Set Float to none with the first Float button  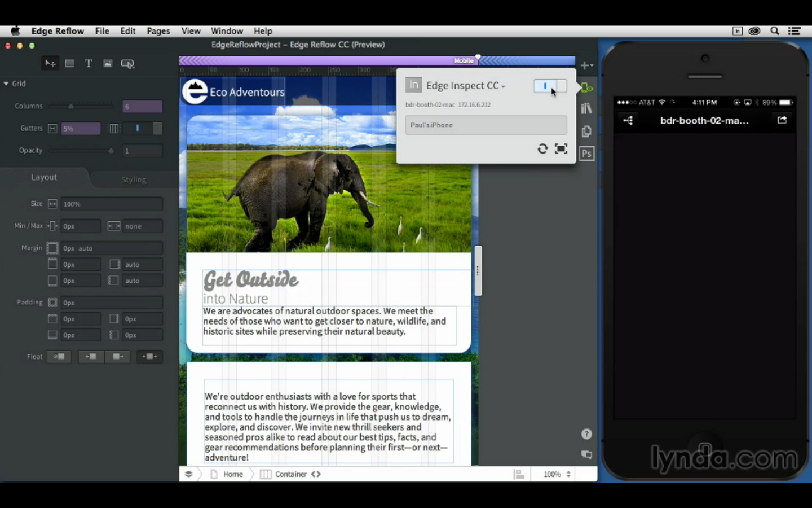pos(59,357)
